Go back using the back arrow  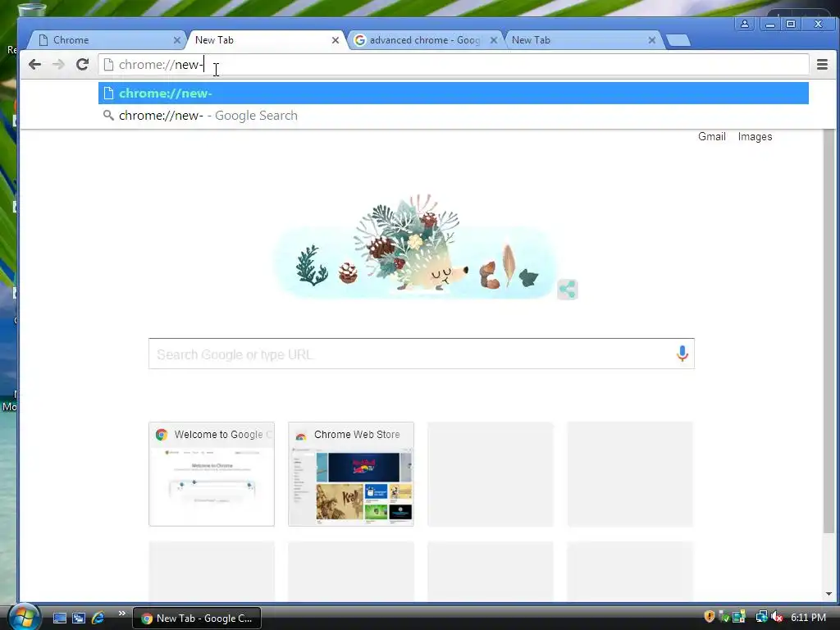pos(34,65)
